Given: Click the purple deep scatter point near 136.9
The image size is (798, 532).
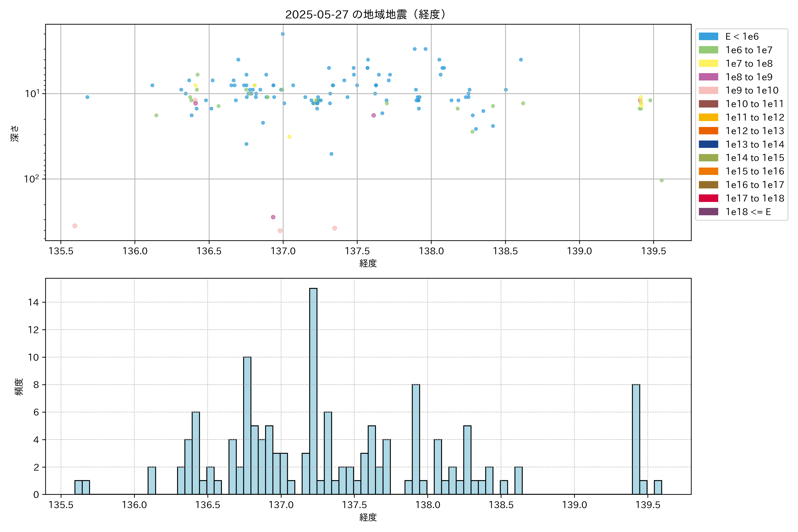Looking at the screenshot, I should coord(273,217).
